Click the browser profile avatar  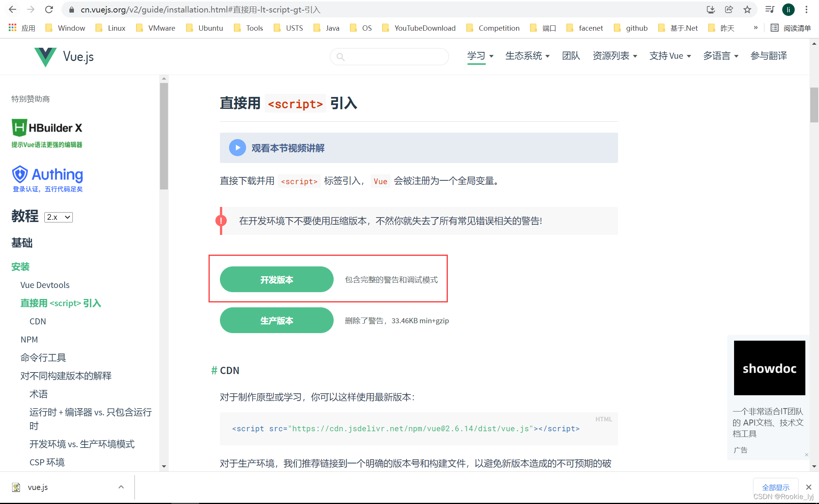[788, 9]
